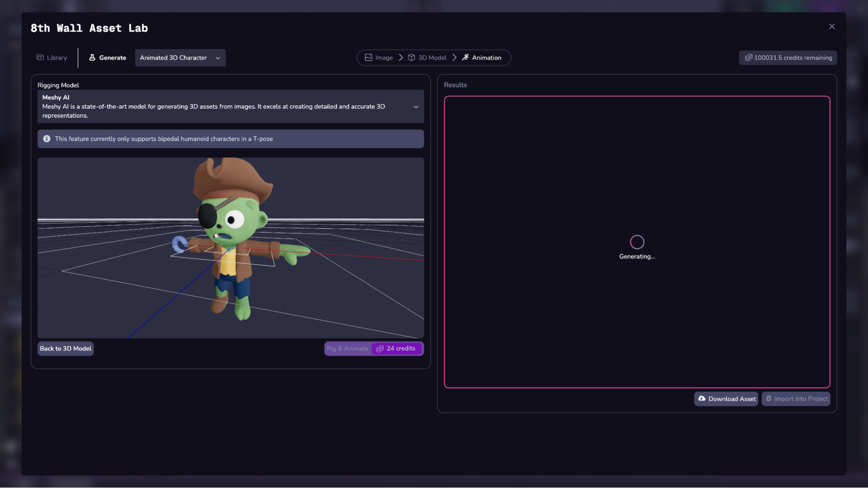868x488 pixels.
Task: Click the info icon in T-pose notice
Action: (x=47, y=139)
